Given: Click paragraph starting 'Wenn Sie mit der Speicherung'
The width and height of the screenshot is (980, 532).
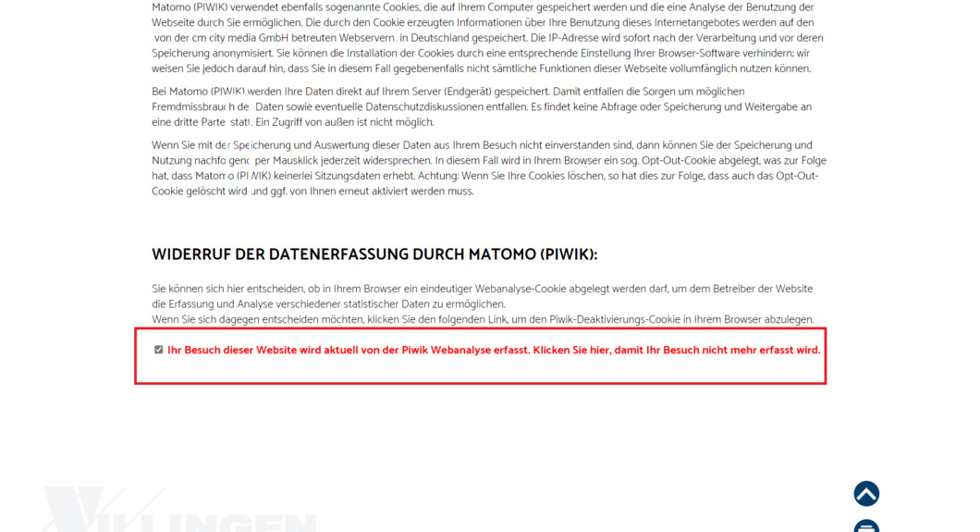Looking at the screenshot, I should [489, 168].
